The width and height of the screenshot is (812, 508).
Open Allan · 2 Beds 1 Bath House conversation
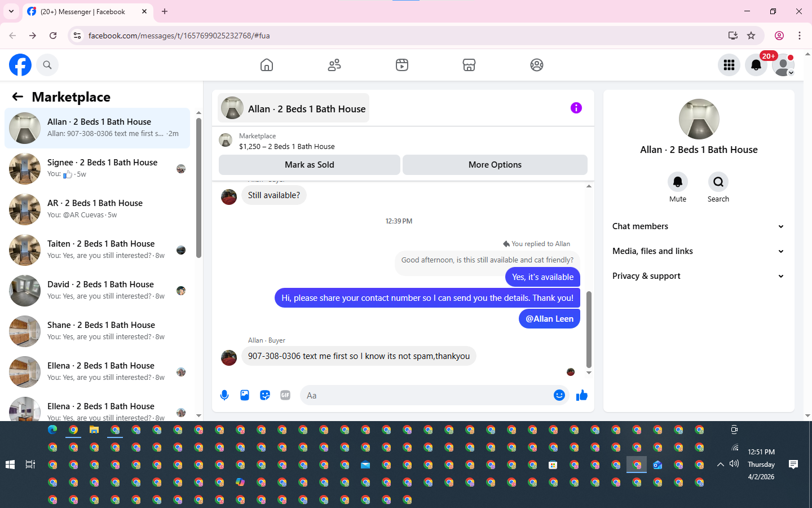97,128
